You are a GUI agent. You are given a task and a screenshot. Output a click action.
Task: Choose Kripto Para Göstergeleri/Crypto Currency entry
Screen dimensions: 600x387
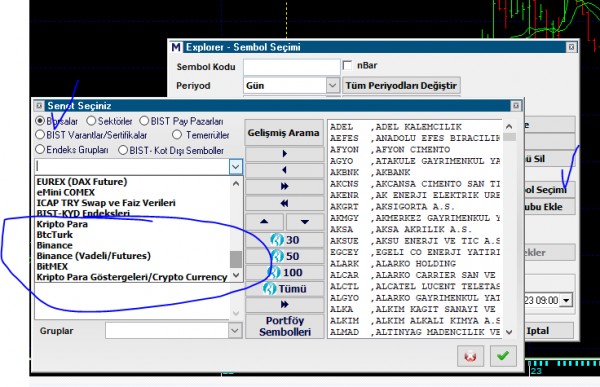point(132,277)
